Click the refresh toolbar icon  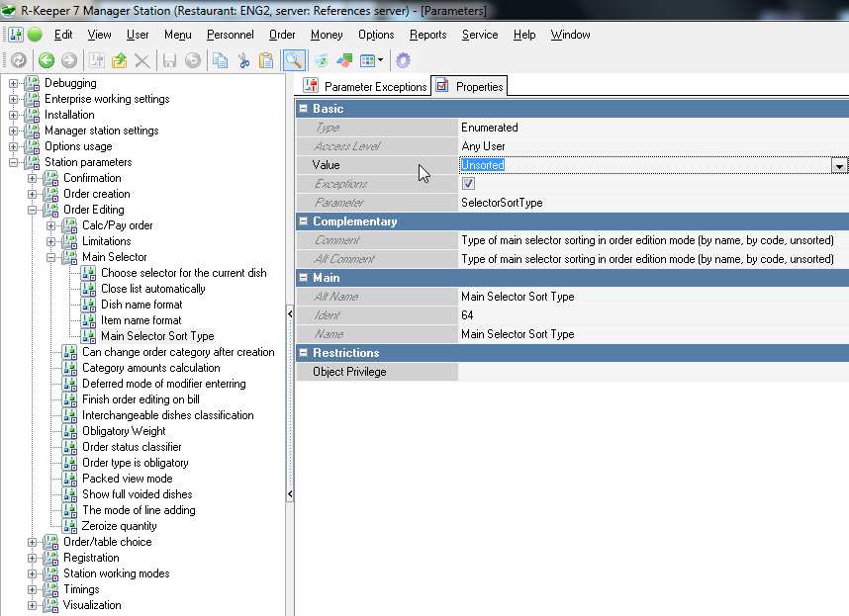point(19,60)
